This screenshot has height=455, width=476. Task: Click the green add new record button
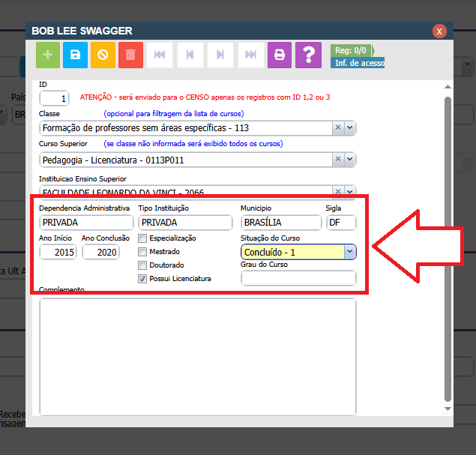(x=49, y=55)
